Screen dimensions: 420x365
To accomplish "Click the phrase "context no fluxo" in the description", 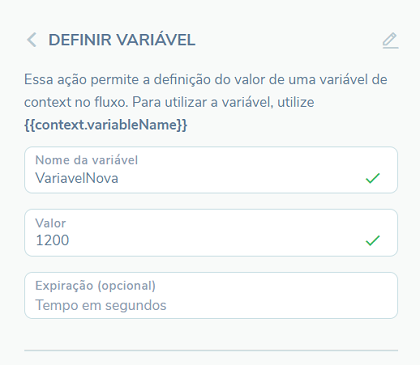I will click(x=76, y=102).
